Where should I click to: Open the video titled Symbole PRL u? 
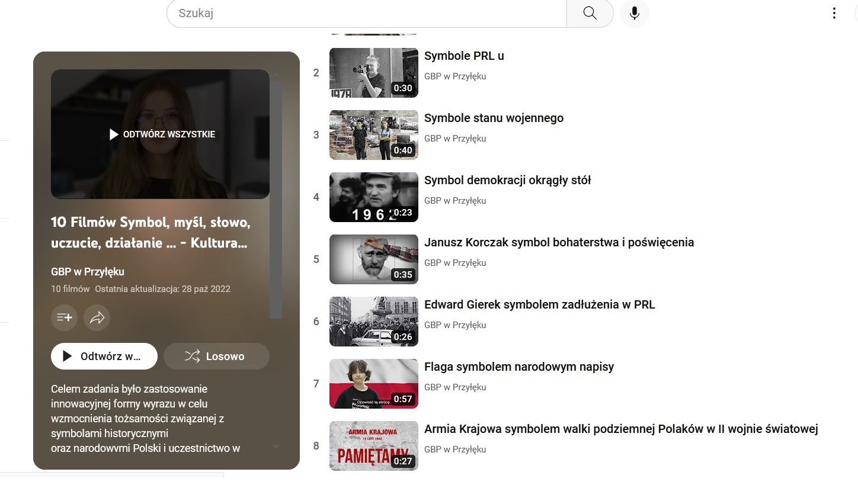pos(464,56)
